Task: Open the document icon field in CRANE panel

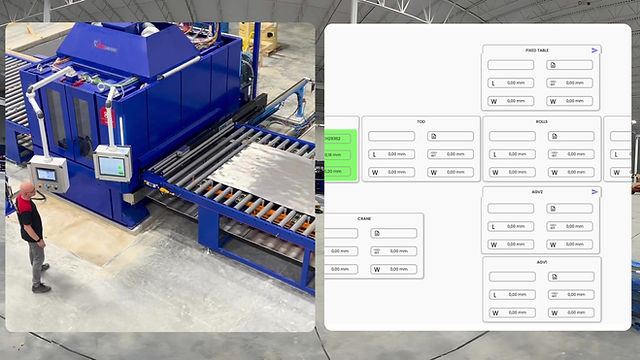Action: coord(394,233)
